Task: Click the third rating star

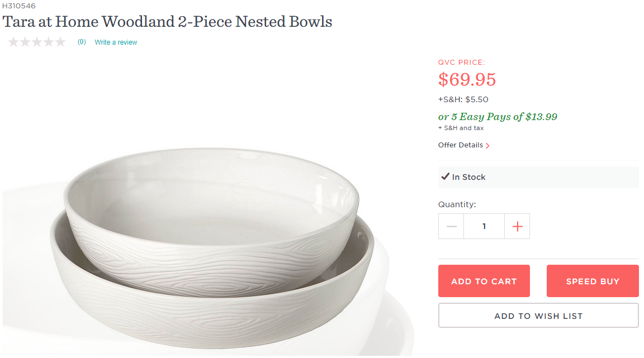Action: pos(37,42)
